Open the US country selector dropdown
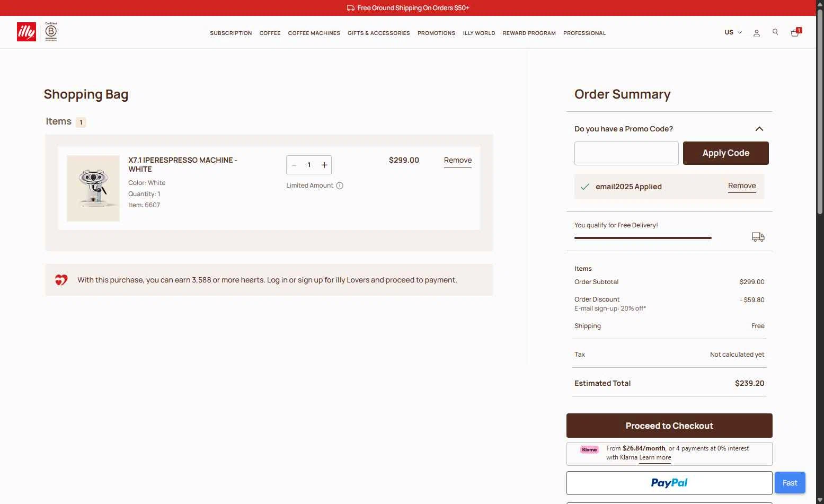Image resolution: width=824 pixels, height=504 pixels. coord(733,32)
